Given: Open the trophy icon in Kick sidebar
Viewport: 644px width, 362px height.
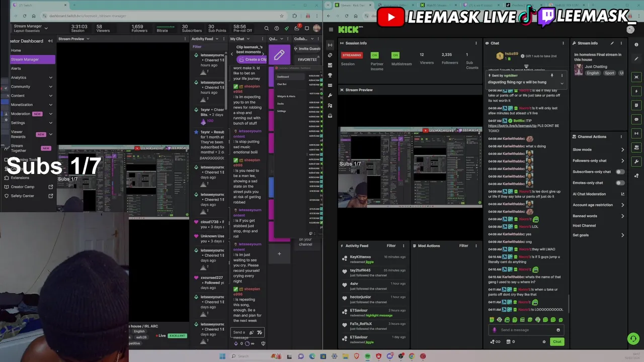Looking at the screenshot, I should [330, 75].
